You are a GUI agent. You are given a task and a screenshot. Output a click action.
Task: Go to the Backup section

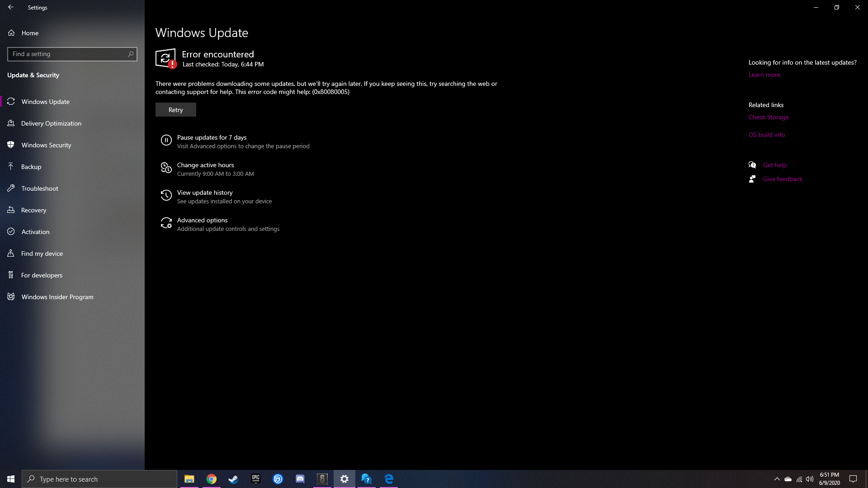point(72,167)
